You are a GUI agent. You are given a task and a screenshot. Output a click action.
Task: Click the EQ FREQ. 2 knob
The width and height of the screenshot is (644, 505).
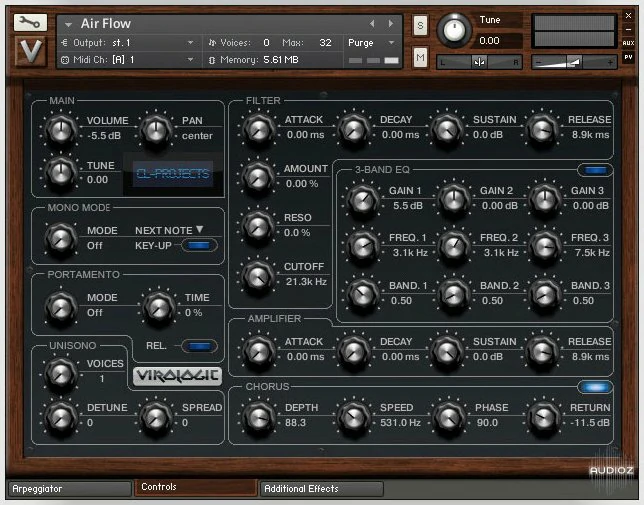click(454, 247)
